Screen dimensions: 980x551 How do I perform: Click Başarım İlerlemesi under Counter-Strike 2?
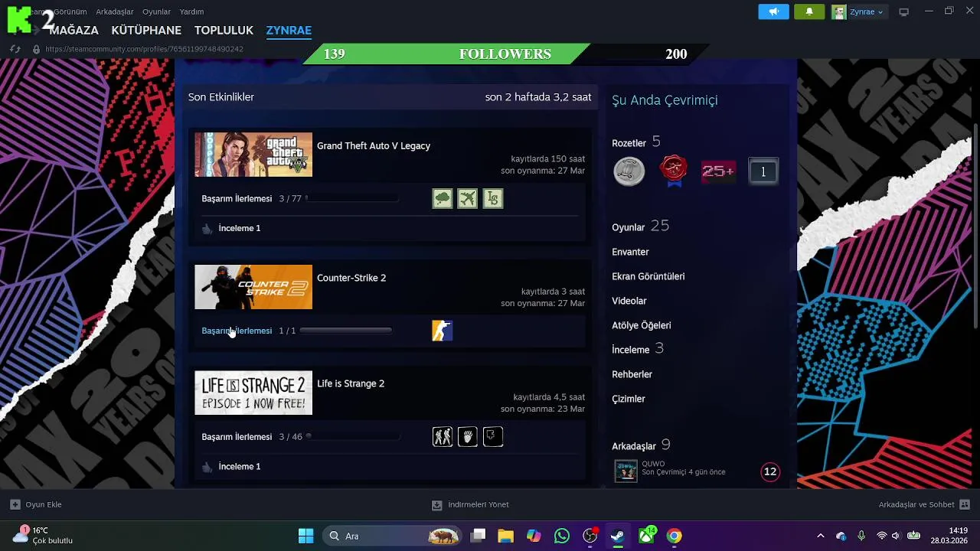[x=237, y=331]
